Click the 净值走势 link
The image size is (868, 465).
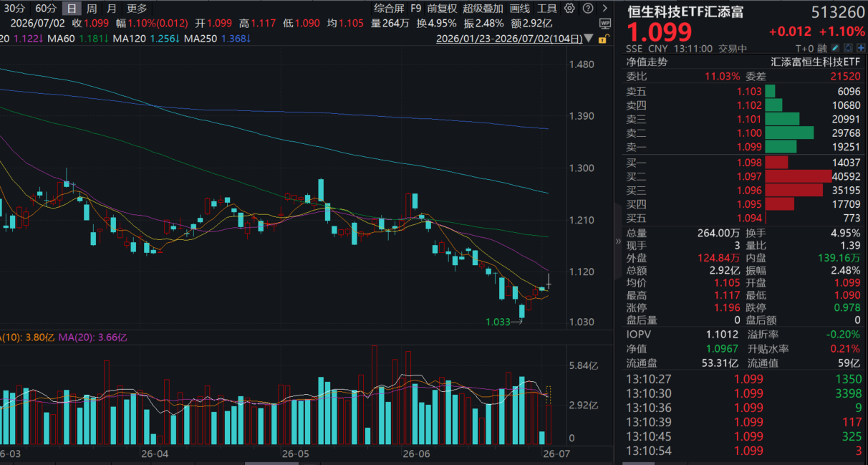click(647, 62)
